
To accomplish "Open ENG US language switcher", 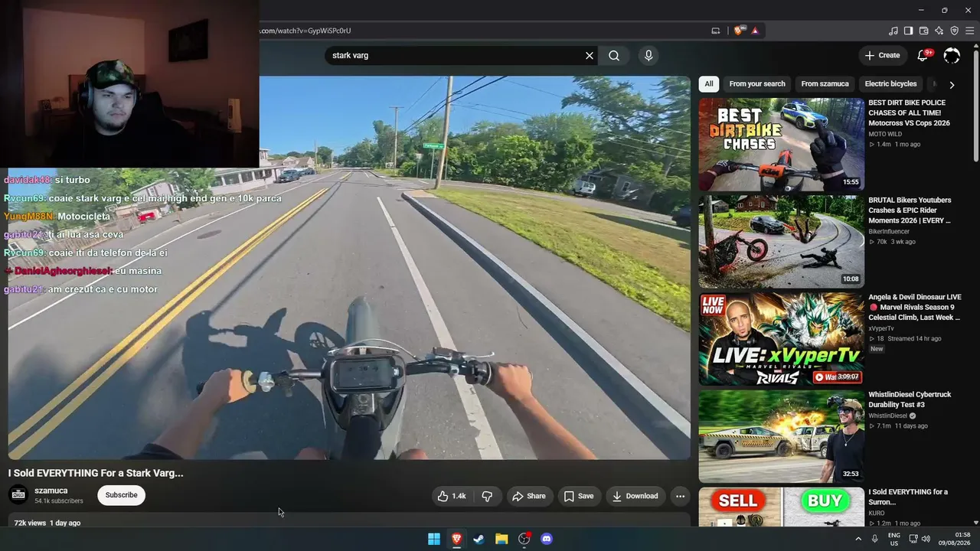I will pos(894,539).
